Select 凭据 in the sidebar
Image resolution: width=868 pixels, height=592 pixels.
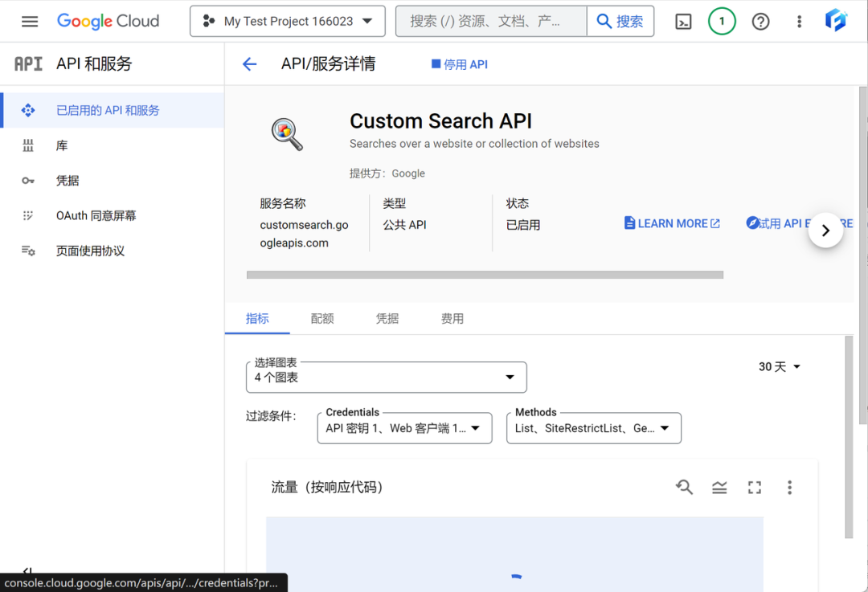[113, 181]
